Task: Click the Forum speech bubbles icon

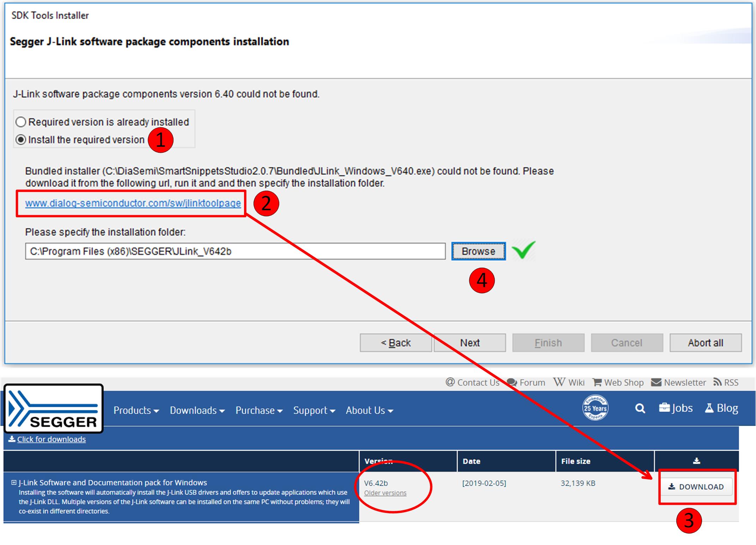Action: tap(512, 382)
